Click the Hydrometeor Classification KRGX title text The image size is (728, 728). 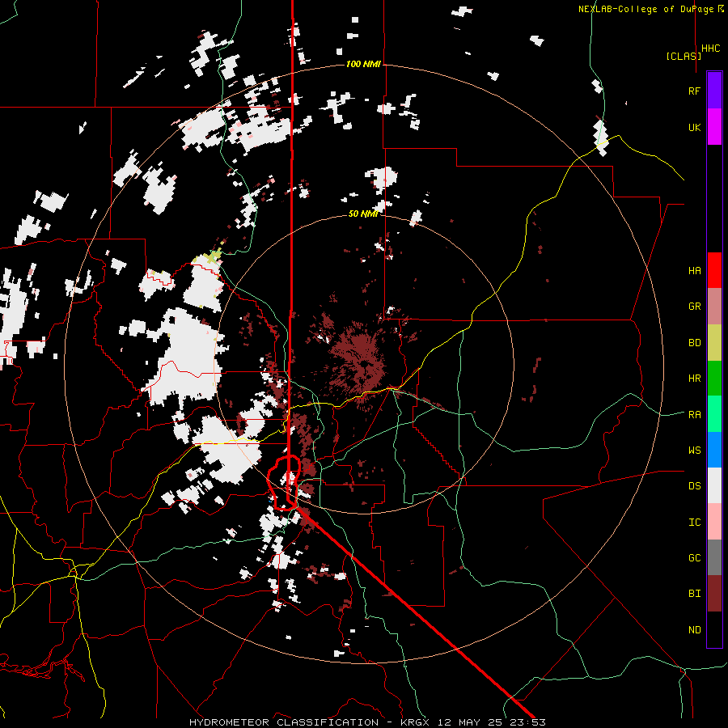click(x=367, y=722)
